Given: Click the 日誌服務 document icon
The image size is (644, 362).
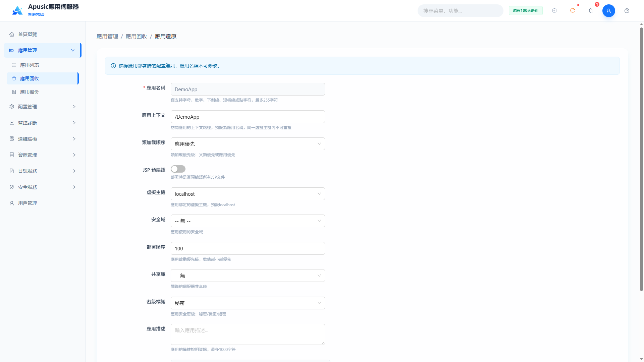Looking at the screenshot, I should (x=12, y=171).
